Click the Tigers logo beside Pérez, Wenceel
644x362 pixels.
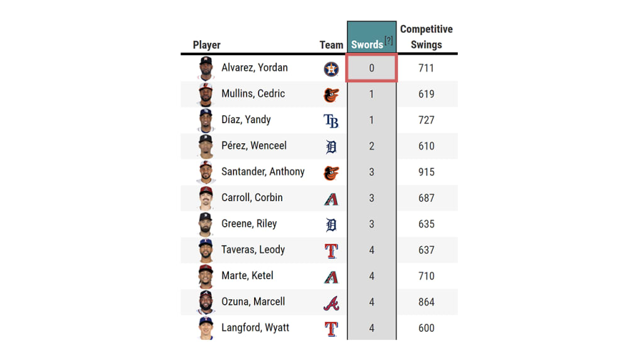pos(331,146)
